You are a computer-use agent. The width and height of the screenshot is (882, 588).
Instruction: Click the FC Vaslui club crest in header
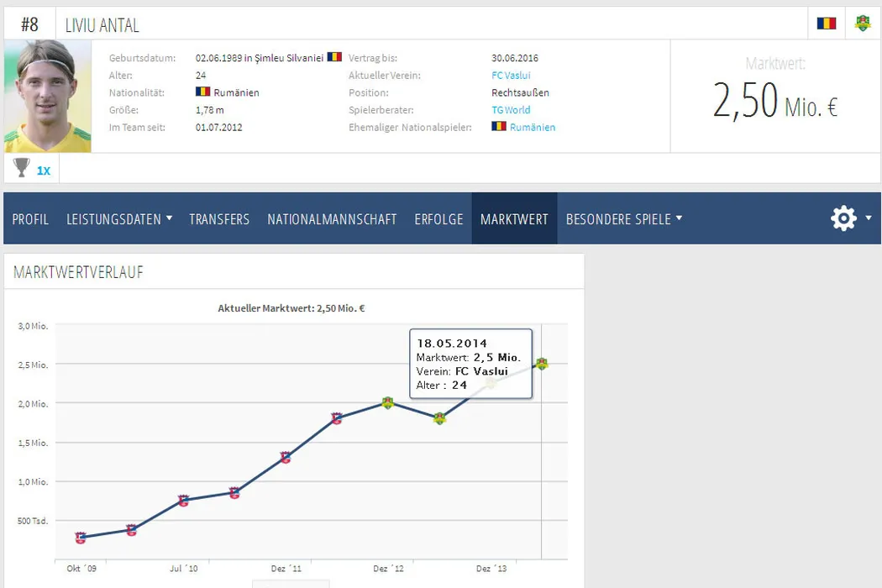[x=863, y=24]
